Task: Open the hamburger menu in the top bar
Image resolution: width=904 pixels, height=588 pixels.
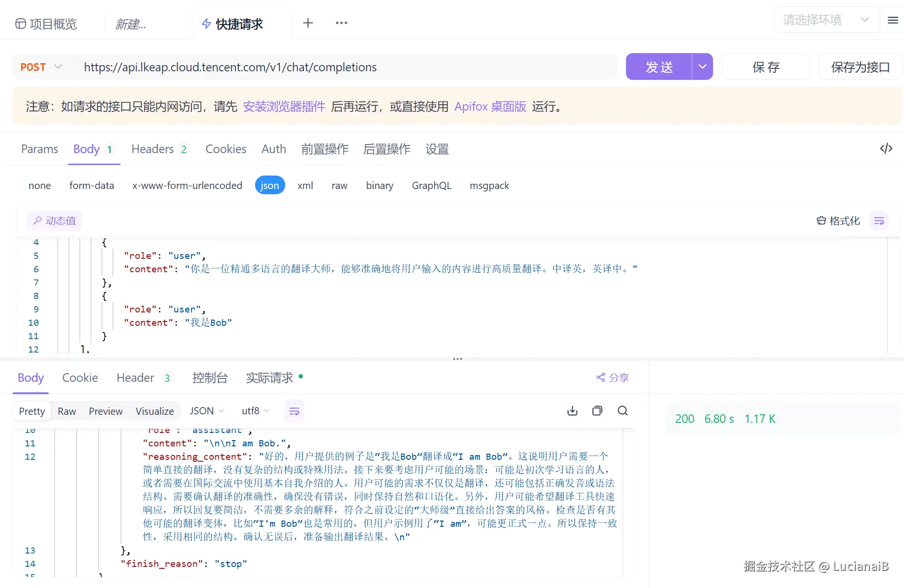Action: pos(893,20)
